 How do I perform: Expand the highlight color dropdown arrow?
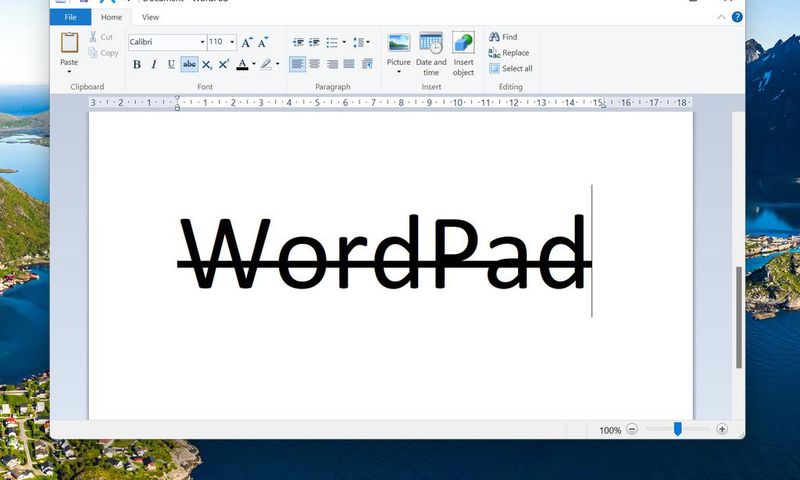[x=278, y=64]
